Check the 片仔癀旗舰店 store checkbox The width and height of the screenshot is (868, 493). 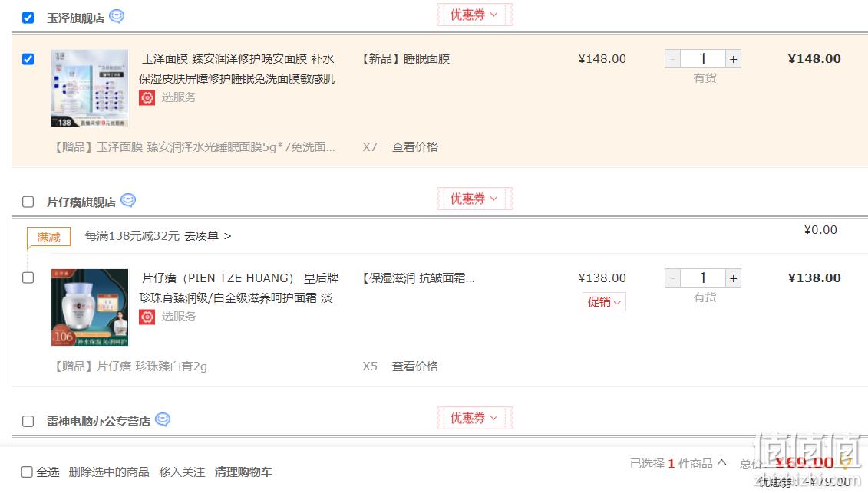28,202
